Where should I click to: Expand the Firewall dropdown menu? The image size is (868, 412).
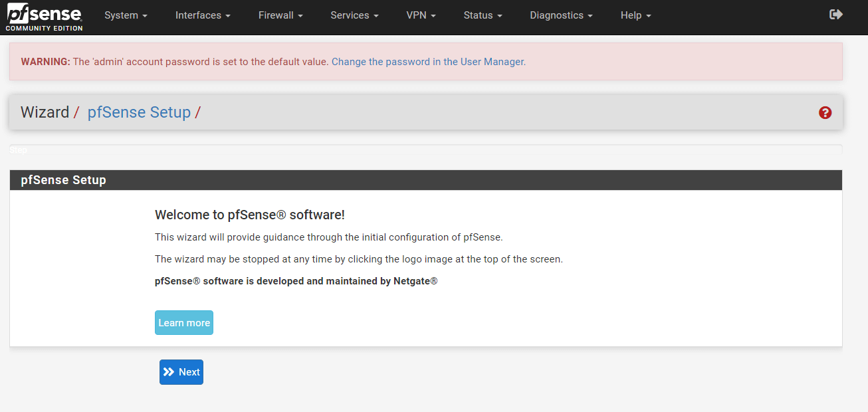(x=280, y=15)
